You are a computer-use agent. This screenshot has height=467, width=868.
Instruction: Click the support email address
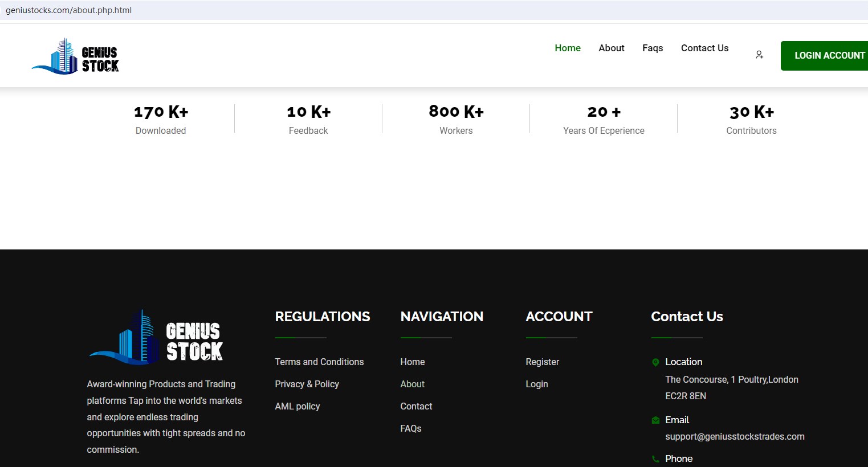tap(735, 436)
